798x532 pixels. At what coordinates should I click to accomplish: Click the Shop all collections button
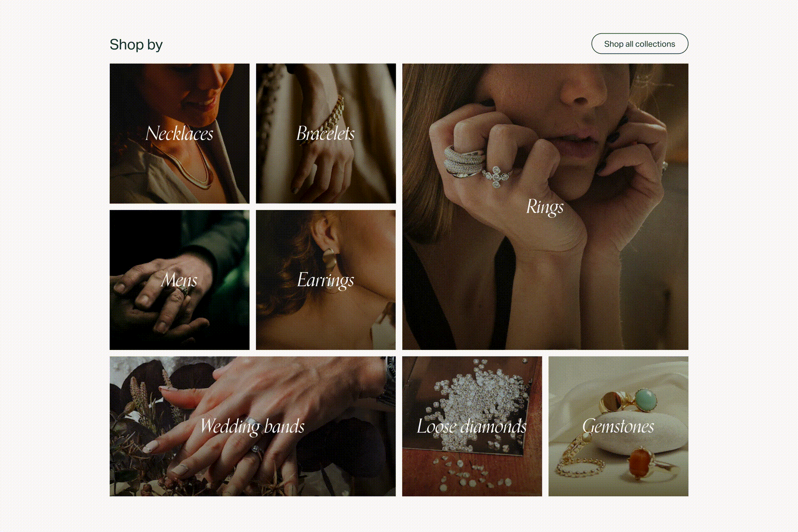[x=640, y=44]
